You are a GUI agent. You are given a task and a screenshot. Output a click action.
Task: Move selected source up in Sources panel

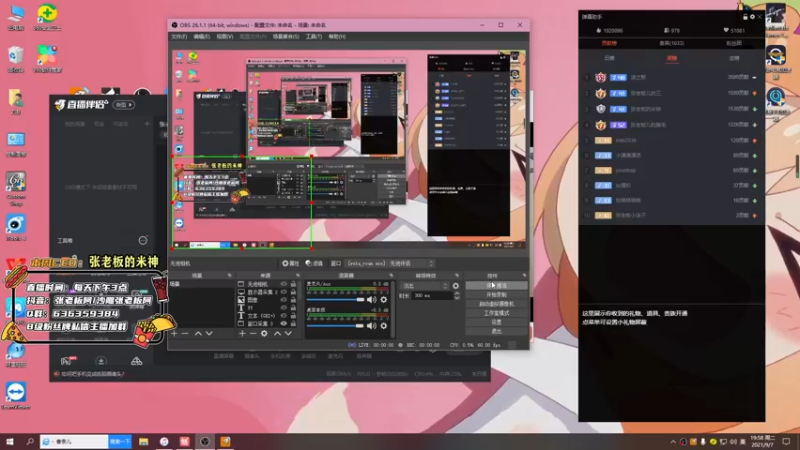[x=277, y=334]
